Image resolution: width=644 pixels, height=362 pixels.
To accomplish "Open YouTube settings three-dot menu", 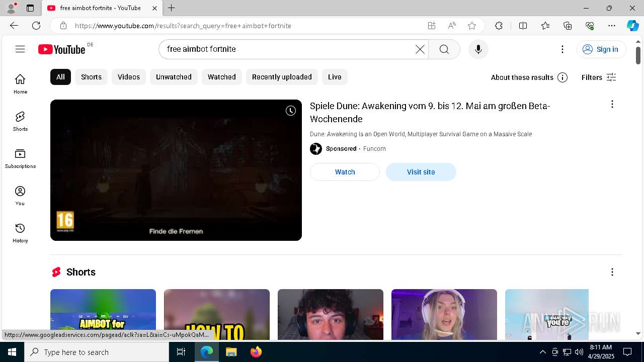I will coord(562,49).
